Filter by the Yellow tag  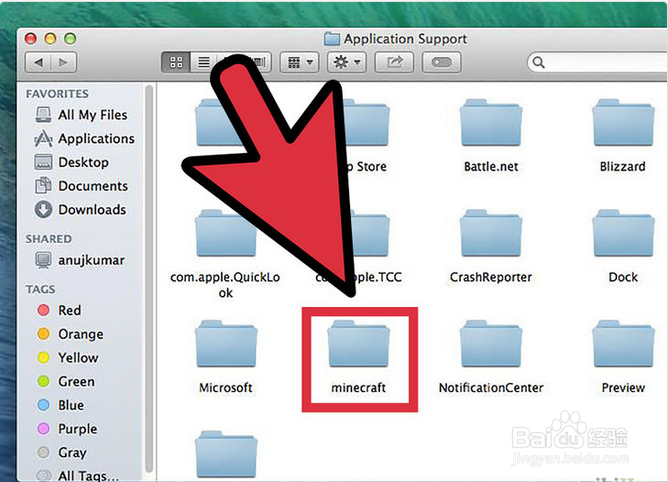(68, 358)
